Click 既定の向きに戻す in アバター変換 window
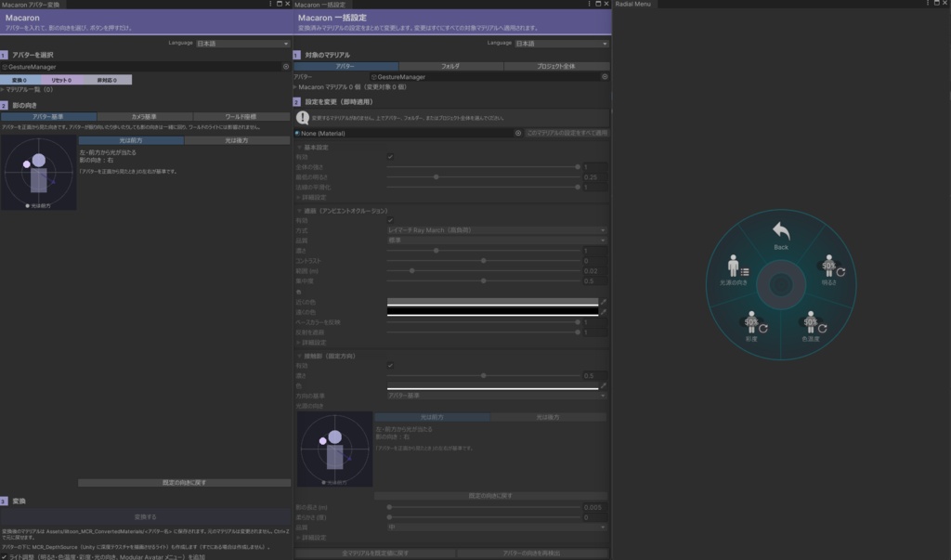This screenshot has height=560, width=951. (185, 483)
